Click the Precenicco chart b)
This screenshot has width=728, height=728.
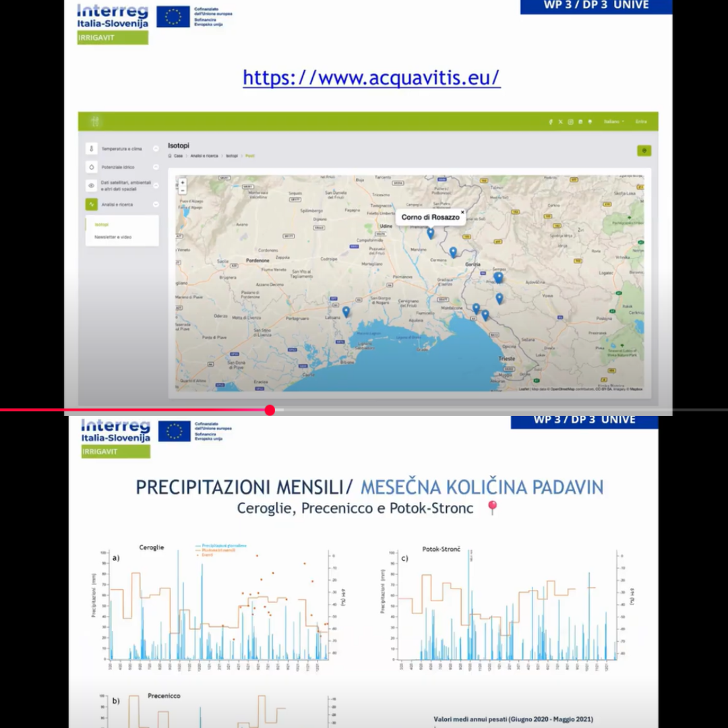[x=218, y=709]
